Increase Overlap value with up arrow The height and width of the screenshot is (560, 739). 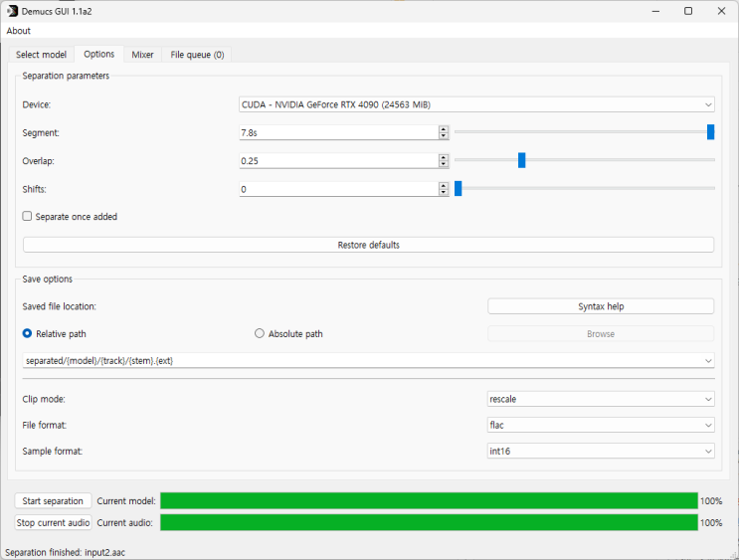click(443, 157)
